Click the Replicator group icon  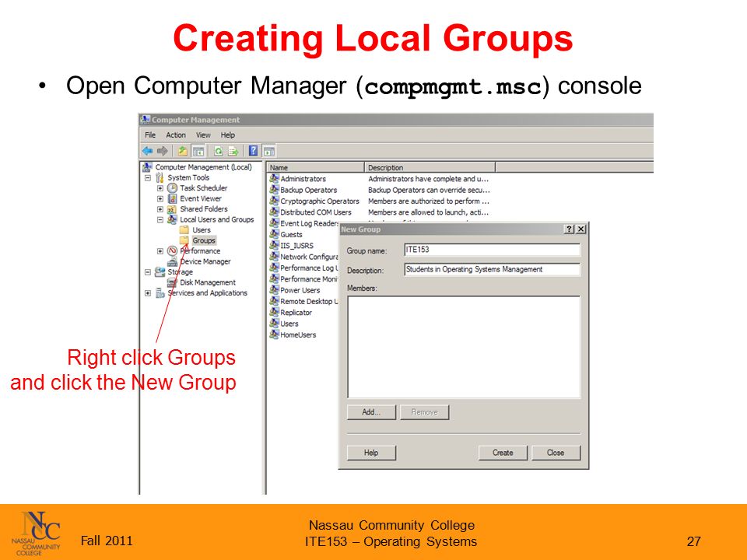(274, 313)
